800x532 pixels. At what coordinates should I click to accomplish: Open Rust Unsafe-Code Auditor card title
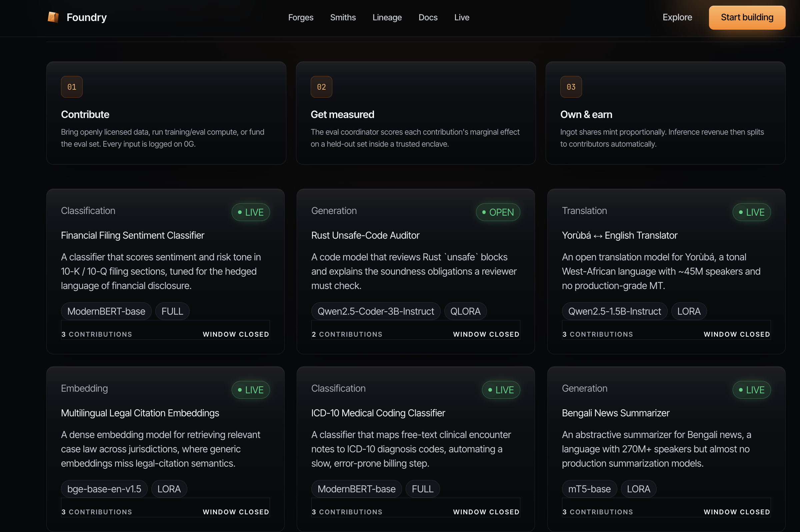click(365, 235)
